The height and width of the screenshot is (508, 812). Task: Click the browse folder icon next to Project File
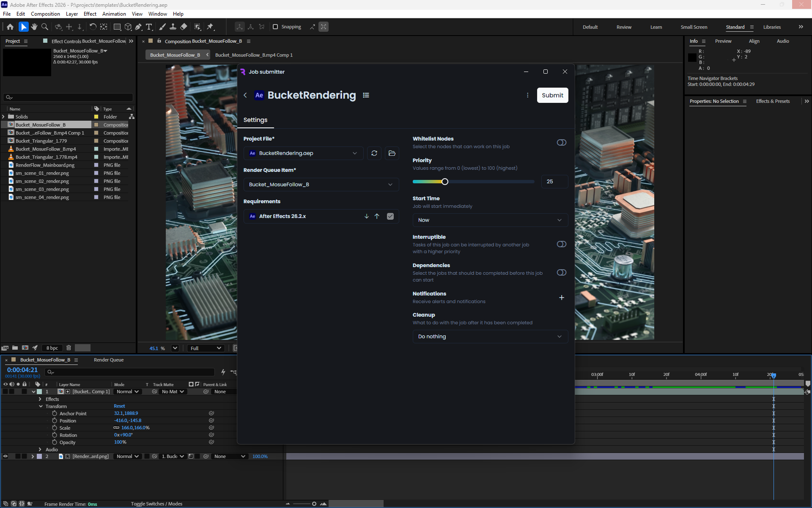tap(392, 153)
